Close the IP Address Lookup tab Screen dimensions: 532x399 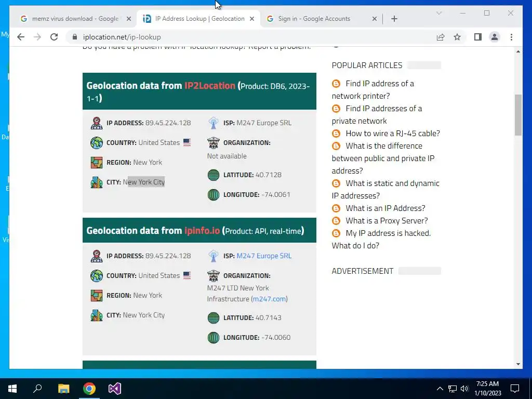[x=252, y=19]
